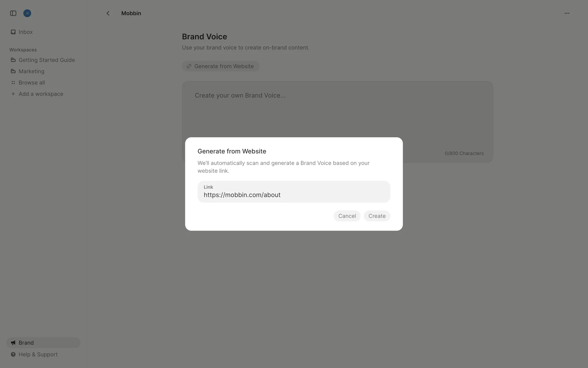Click the Link URL input field
This screenshot has width=588, height=368.
coord(293,195)
